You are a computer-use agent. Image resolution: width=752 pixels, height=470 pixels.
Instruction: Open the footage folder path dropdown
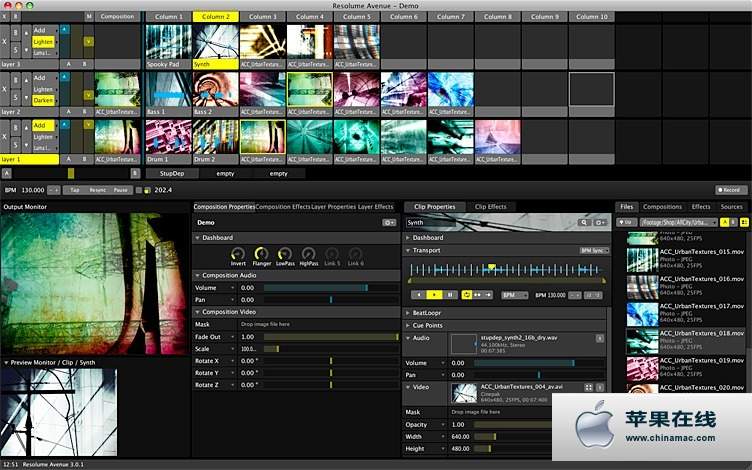[x=679, y=223]
